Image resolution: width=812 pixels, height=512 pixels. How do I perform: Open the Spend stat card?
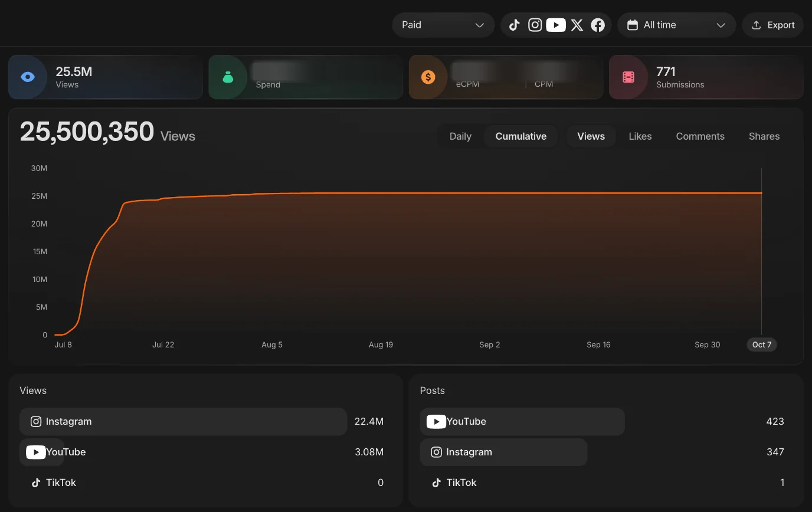[x=306, y=77]
